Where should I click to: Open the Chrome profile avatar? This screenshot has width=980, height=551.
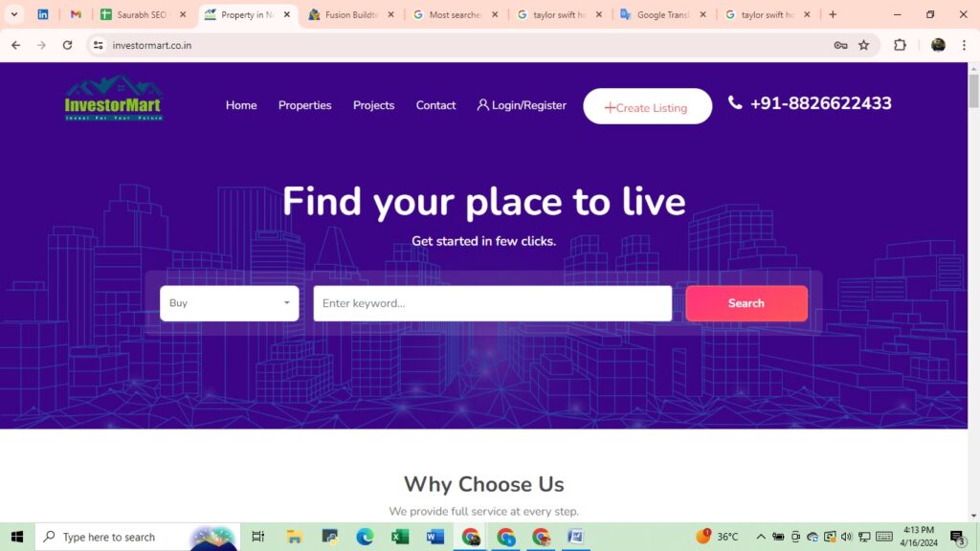tap(938, 45)
